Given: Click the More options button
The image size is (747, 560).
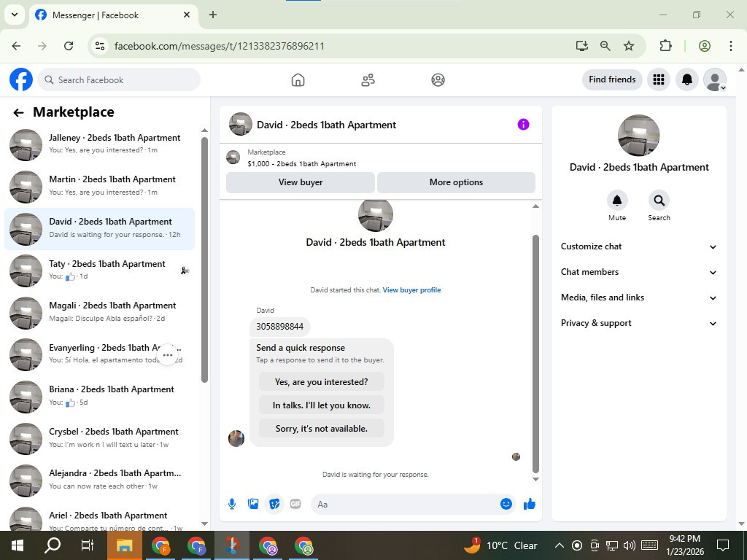Looking at the screenshot, I should coord(456,182).
